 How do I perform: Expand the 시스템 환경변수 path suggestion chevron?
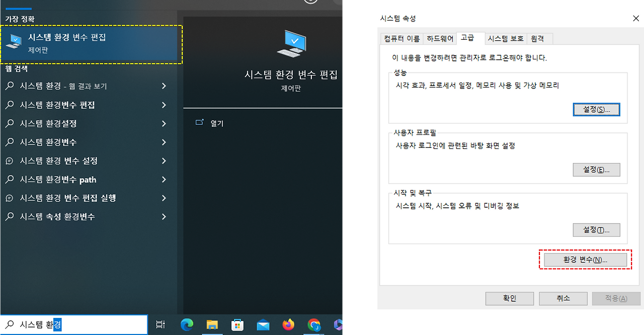(x=164, y=179)
